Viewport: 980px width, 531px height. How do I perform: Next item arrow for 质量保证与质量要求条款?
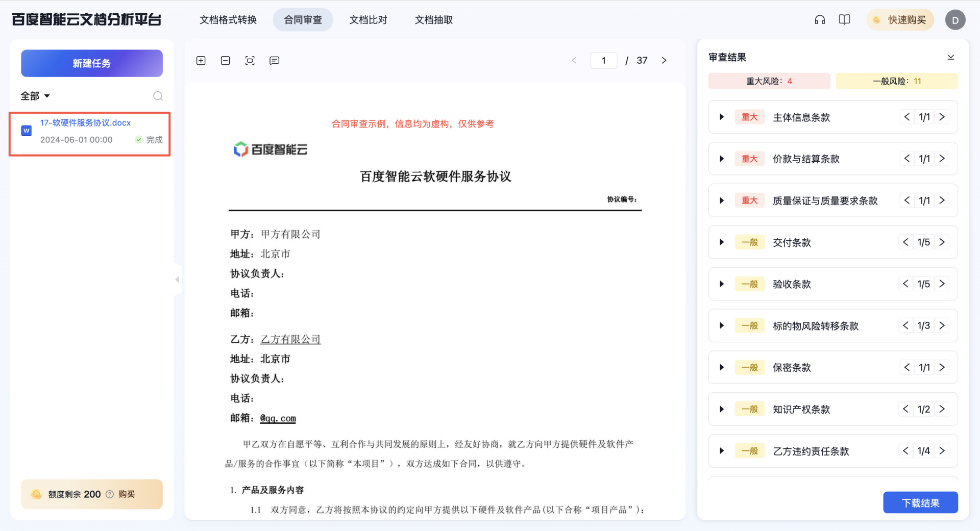(942, 200)
